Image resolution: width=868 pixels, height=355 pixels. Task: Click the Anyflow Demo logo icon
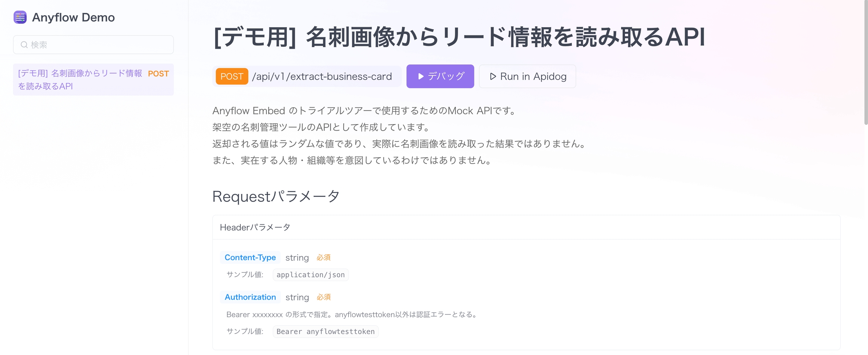click(x=20, y=17)
